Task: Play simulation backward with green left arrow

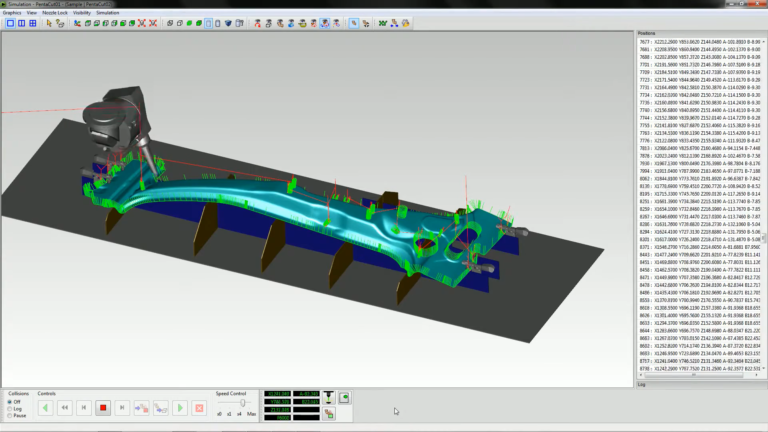Action: (x=46, y=408)
